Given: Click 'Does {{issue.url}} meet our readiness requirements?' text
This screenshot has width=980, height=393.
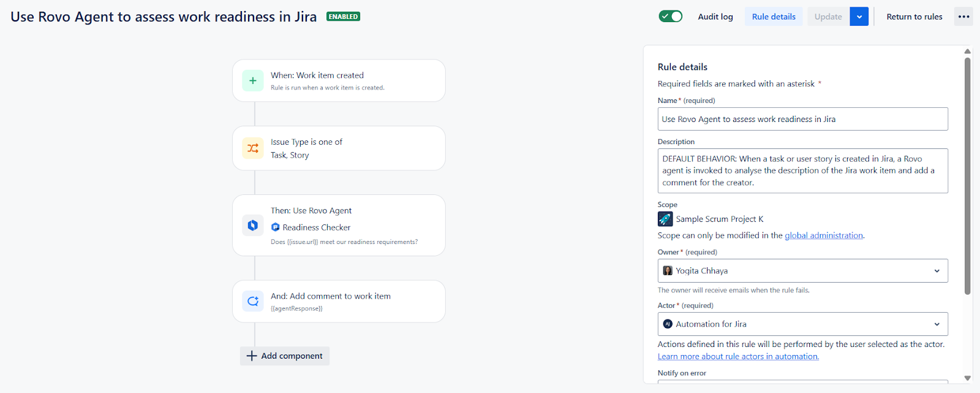Looking at the screenshot, I should 344,242.
